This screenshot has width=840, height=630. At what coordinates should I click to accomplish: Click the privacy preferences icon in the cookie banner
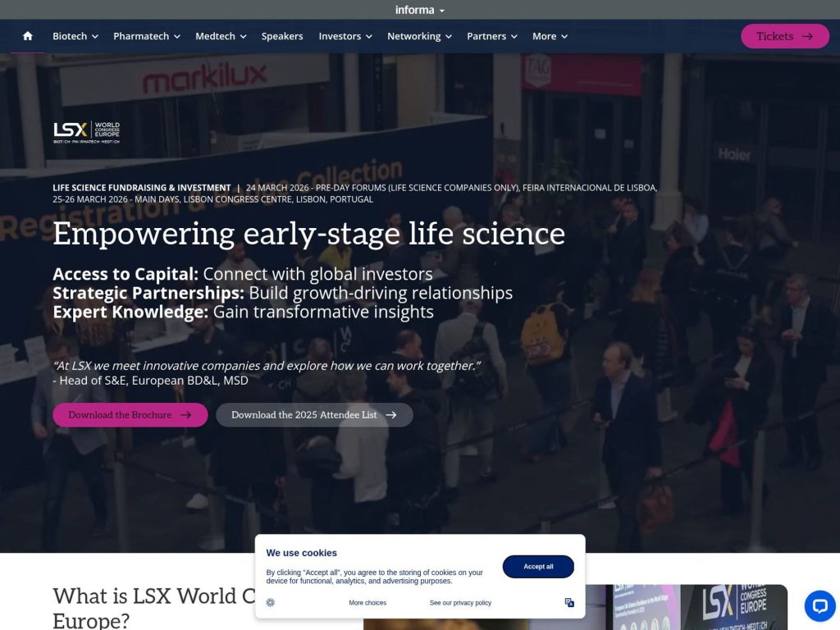569,602
